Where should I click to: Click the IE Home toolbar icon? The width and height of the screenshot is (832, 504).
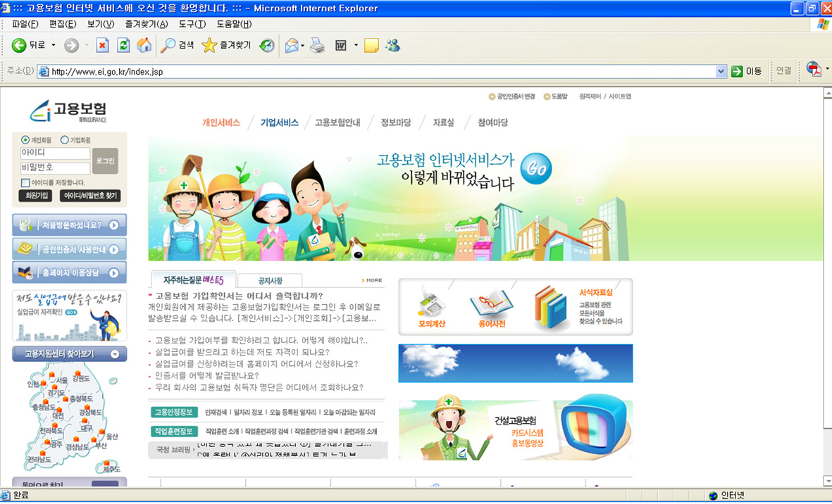coord(144,45)
